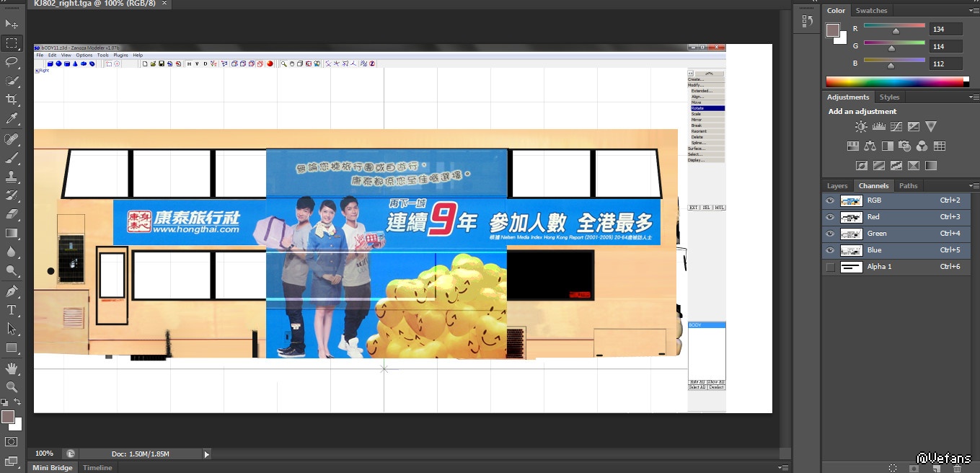
Task: Select the Spot Healing Brush tool
Action: 12,139
